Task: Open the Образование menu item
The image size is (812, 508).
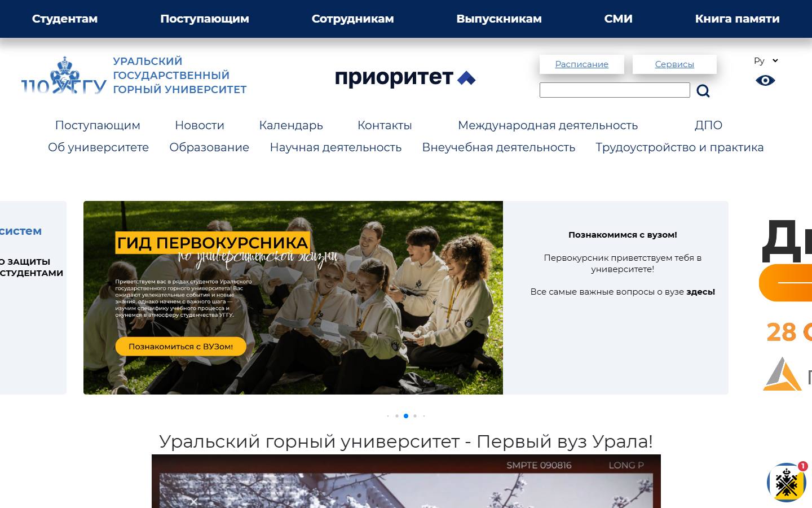Action: coord(209,147)
